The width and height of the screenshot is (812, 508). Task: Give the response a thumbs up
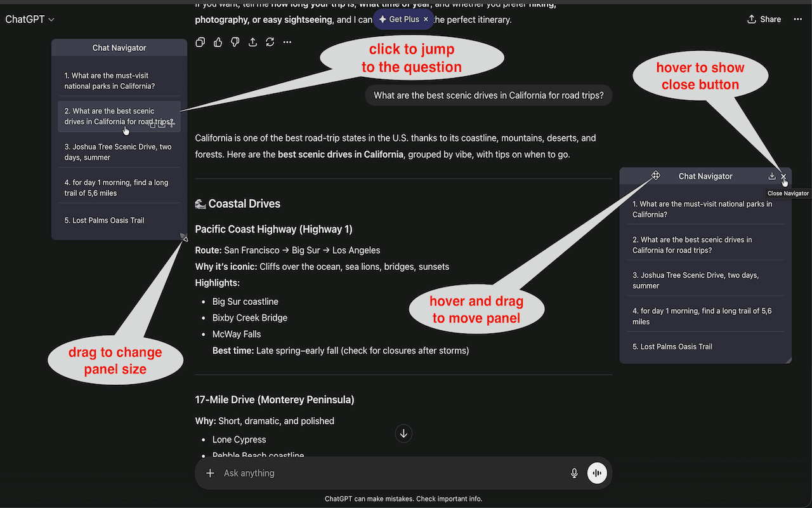218,41
